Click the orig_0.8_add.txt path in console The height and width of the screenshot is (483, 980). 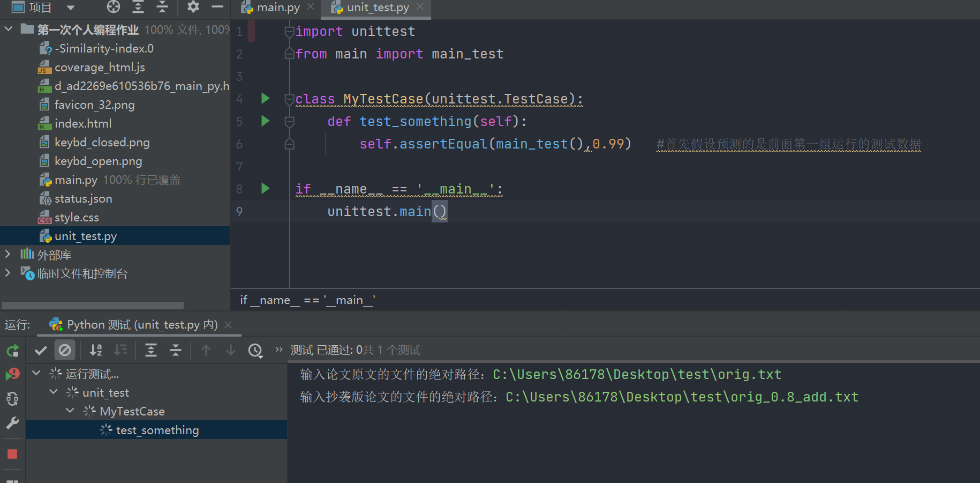coord(682,397)
